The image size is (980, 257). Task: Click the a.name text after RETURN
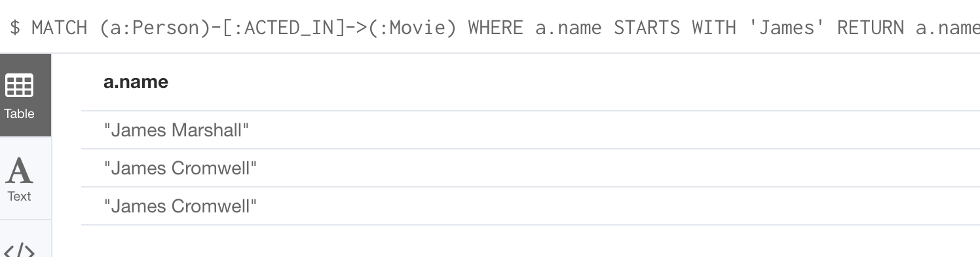pyautogui.click(x=948, y=28)
